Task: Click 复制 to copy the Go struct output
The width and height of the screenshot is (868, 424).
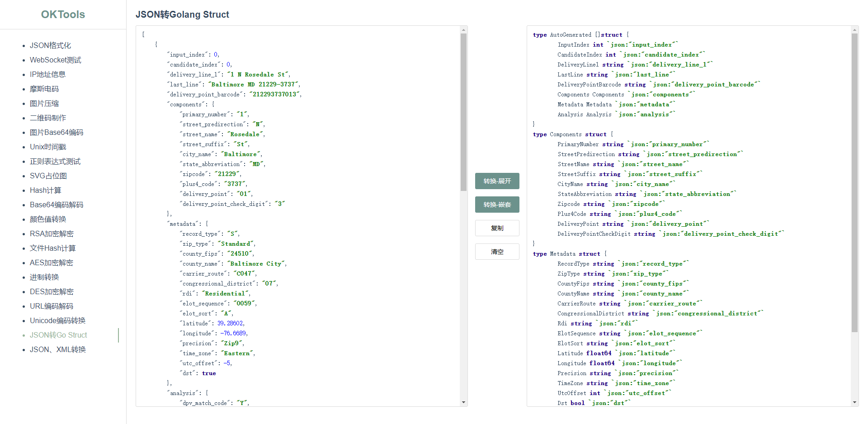Action: (497, 228)
